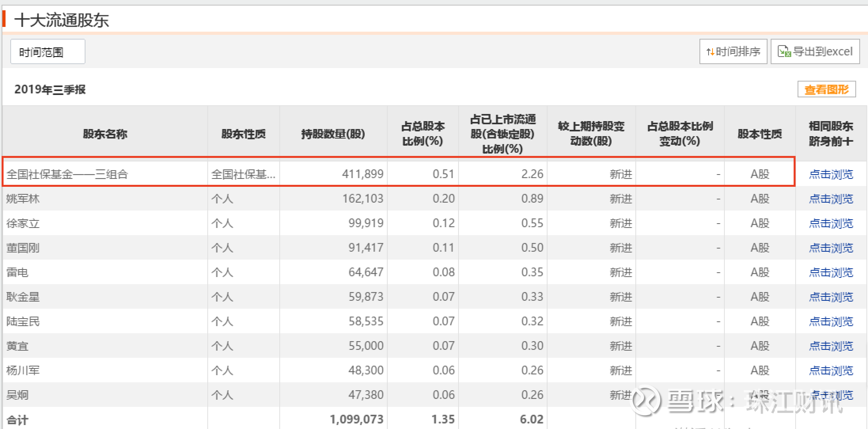The height and width of the screenshot is (429, 868).
Task: Click the 十大流通股东 section title
Action: [61, 20]
